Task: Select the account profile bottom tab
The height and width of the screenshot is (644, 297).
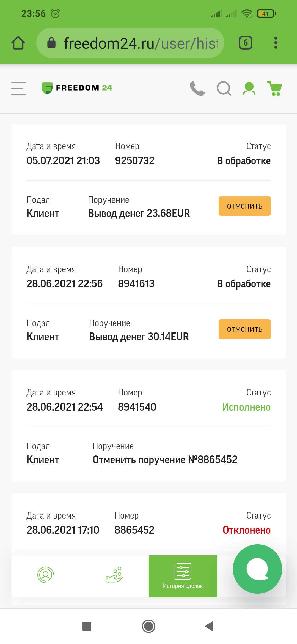Action: point(46,575)
